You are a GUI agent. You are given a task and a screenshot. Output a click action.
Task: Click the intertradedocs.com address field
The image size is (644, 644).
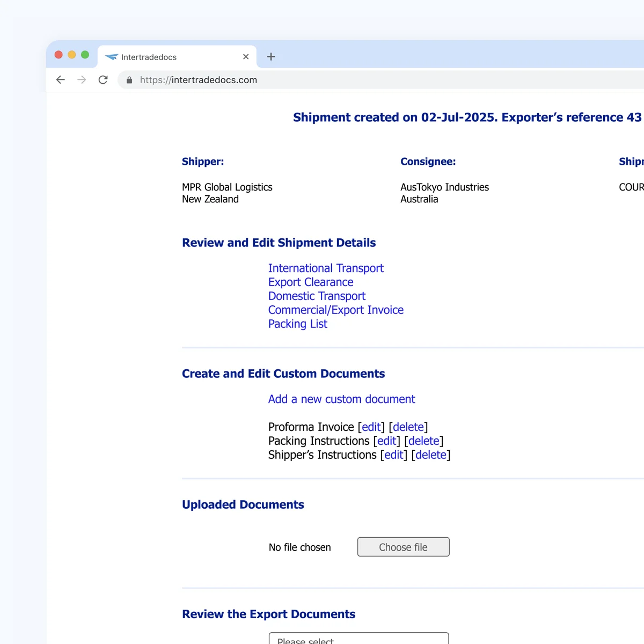[x=381, y=80]
